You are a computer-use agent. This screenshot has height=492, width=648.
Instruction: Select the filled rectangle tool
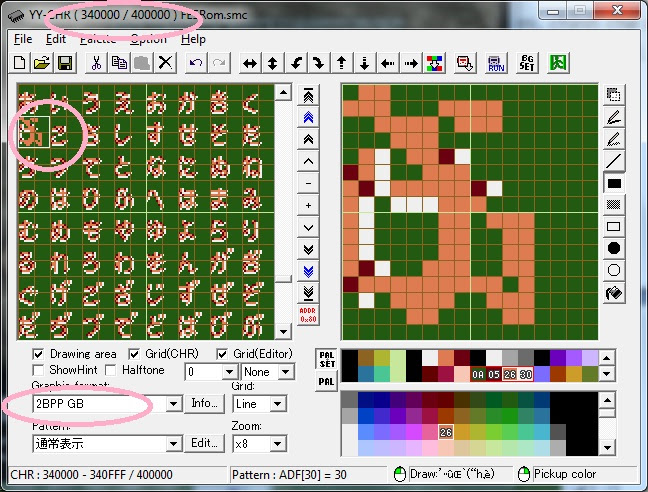click(x=614, y=183)
